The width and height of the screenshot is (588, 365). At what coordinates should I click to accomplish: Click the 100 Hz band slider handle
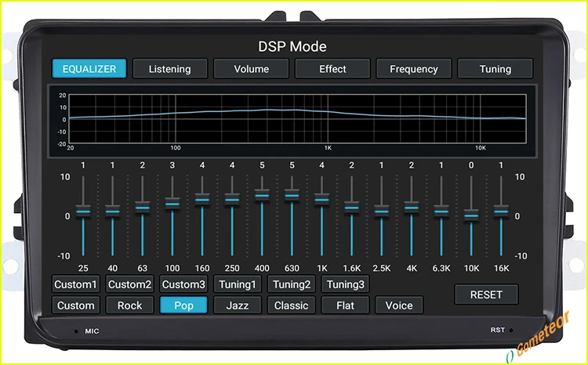click(172, 204)
